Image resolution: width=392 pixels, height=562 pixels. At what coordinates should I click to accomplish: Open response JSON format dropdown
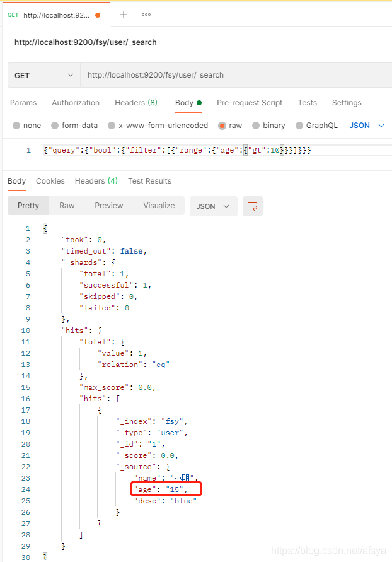click(214, 206)
